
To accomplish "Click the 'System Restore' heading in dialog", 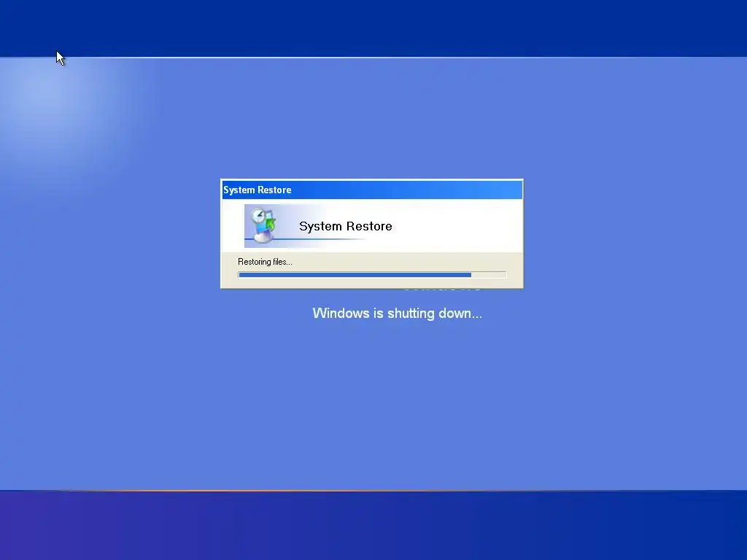I will pos(345,226).
